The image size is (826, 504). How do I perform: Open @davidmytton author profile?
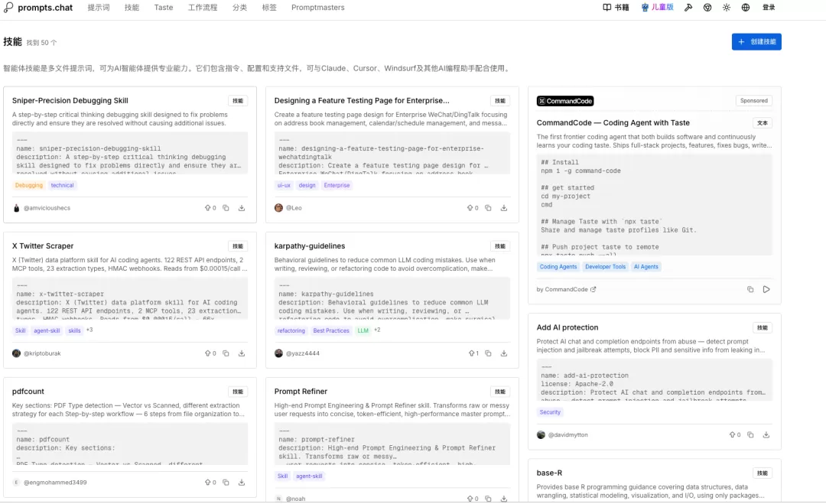tap(567, 435)
